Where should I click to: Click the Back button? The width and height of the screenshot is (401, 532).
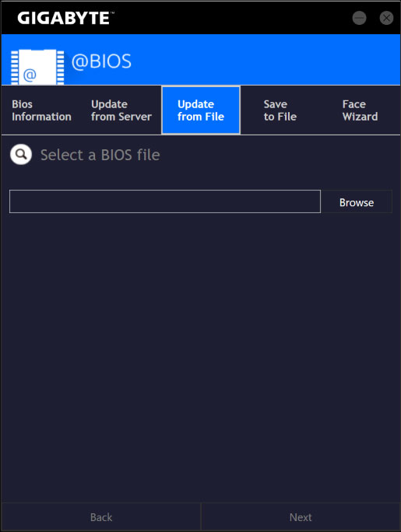point(101,517)
